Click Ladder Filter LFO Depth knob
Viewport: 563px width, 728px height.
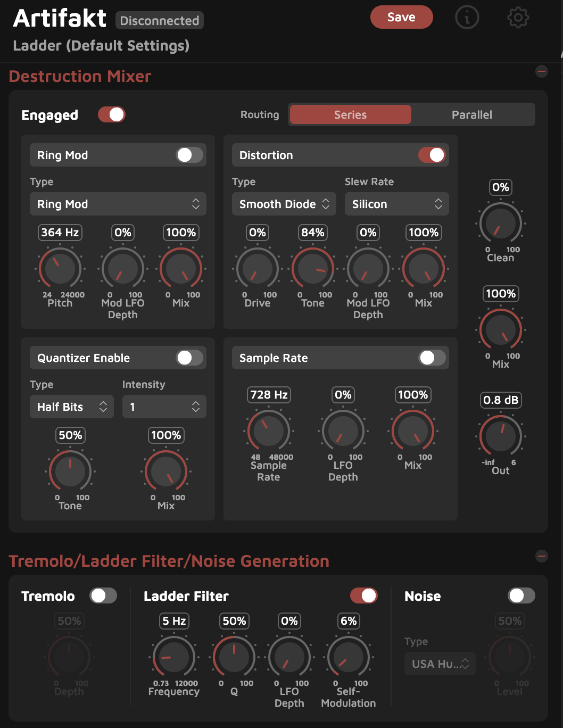pos(289,657)
